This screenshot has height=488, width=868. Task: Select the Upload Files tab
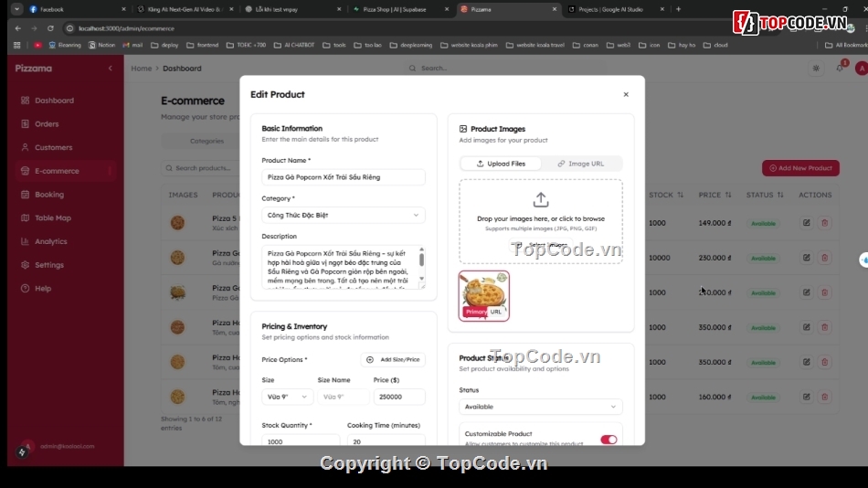point(501,164)
